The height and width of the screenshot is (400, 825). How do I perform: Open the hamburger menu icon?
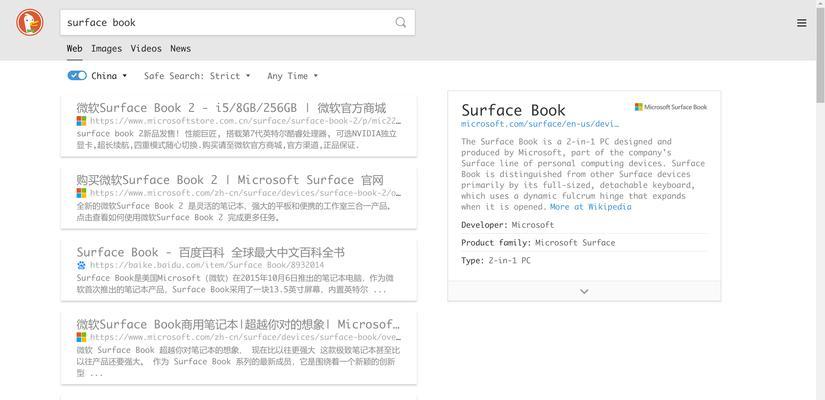[x=801, y=23]
